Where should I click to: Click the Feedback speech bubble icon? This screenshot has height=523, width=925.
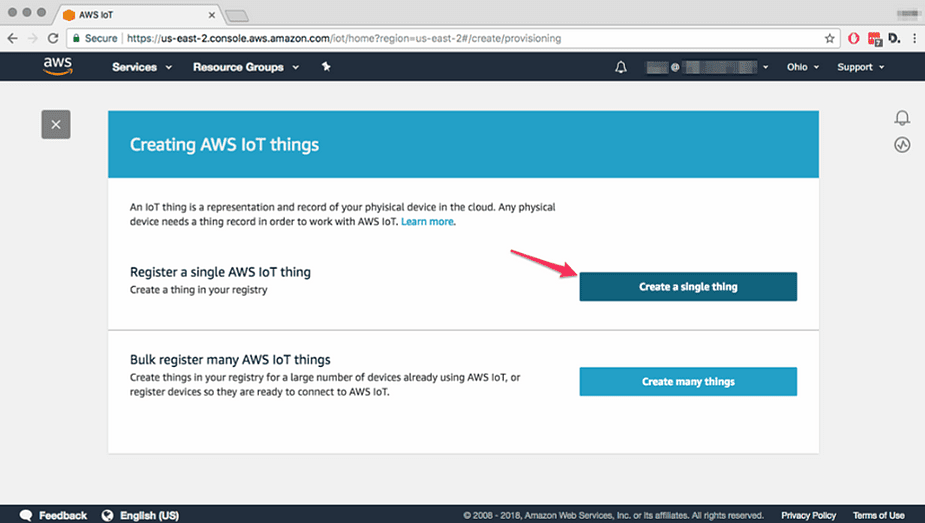click(x=26, y=515)
